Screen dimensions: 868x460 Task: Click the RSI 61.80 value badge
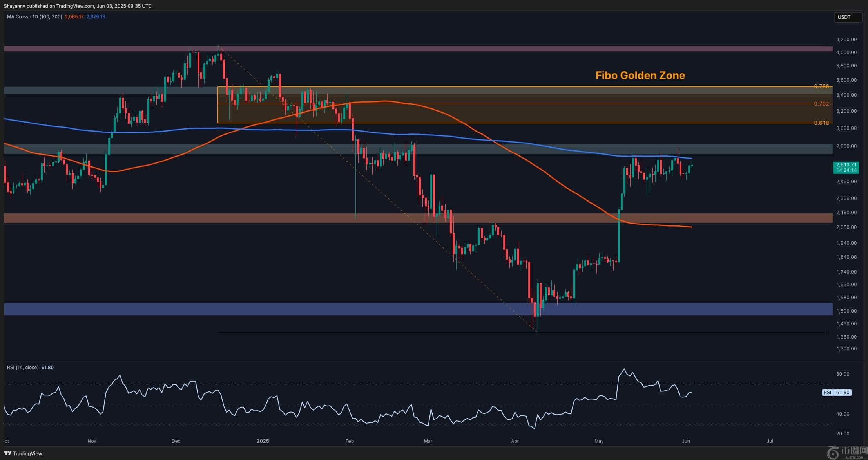coord(837,392)
